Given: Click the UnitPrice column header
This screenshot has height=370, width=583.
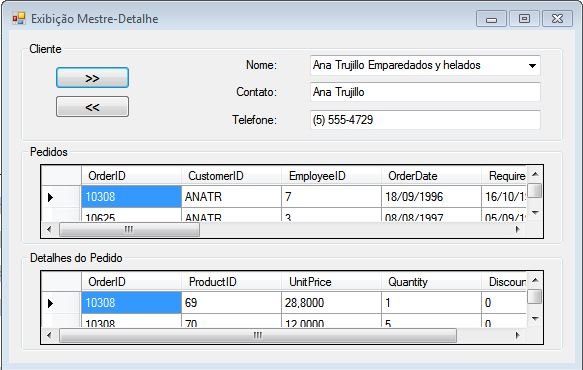Looking at the screenshot, I should pyautogui.click(x=331, y=281).
